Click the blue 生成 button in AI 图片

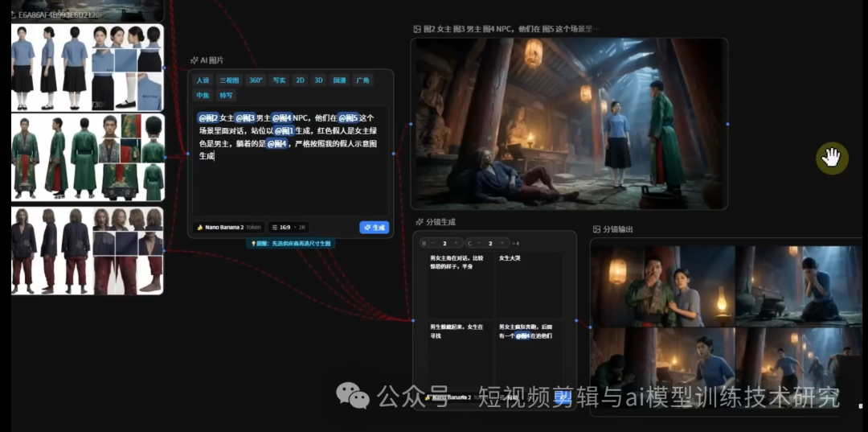pyautogui.click(x=375, y=228)
